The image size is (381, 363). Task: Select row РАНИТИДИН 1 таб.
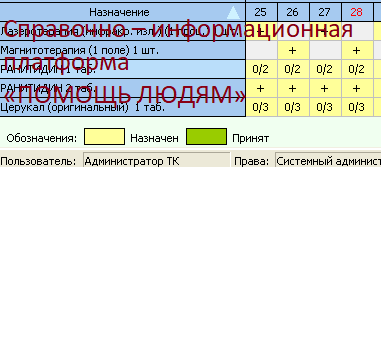(x=122, y=69)
